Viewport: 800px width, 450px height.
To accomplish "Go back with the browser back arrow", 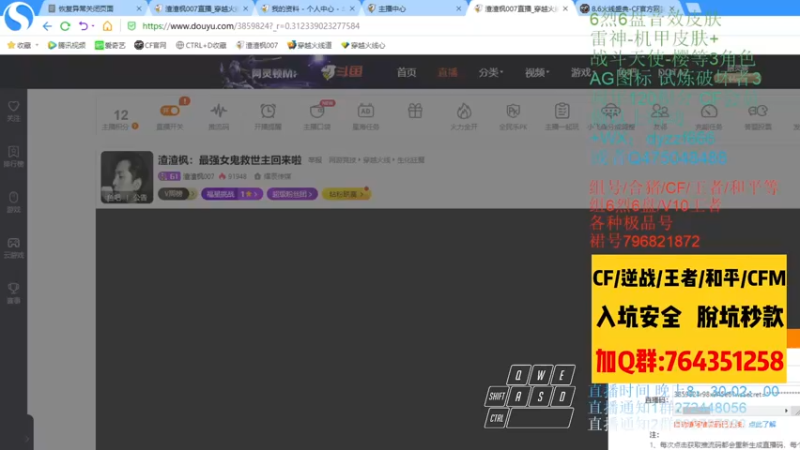I will (x=47, y=26).
